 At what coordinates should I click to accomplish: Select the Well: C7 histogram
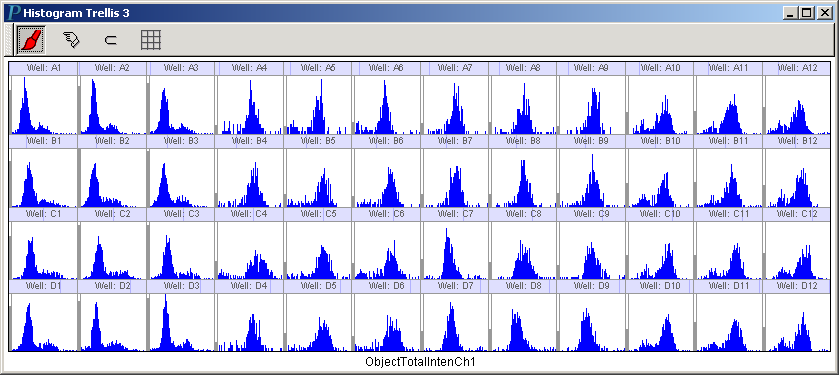[x=455, y=250]
